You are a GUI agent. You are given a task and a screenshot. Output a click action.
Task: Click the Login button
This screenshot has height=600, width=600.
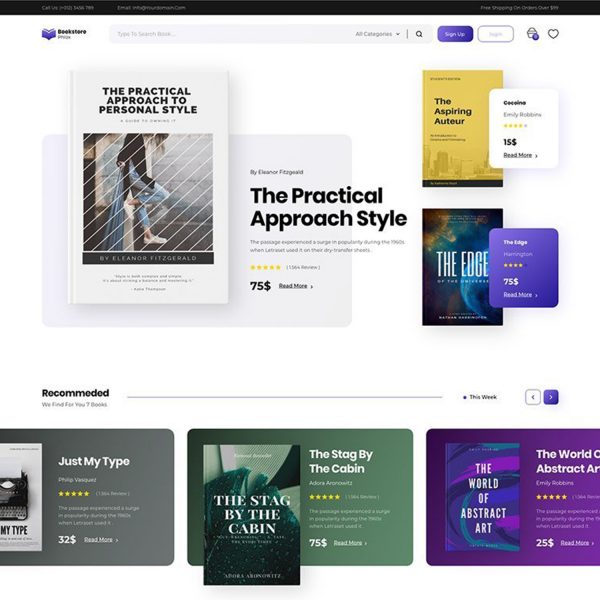[496, 34]
